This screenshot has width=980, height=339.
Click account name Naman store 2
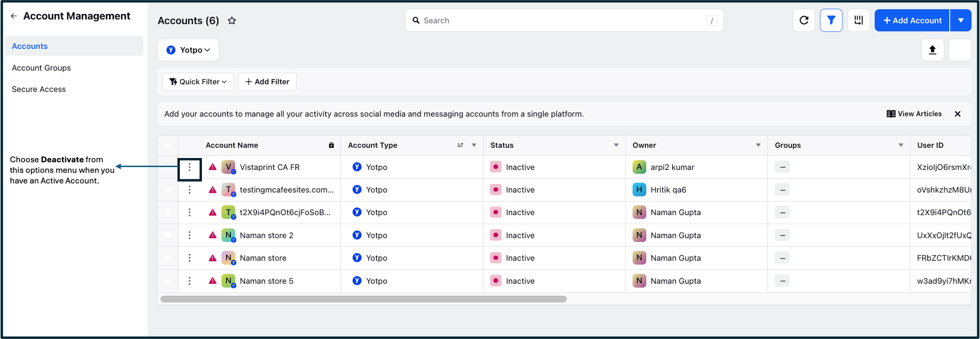click(x=266, y=235)
